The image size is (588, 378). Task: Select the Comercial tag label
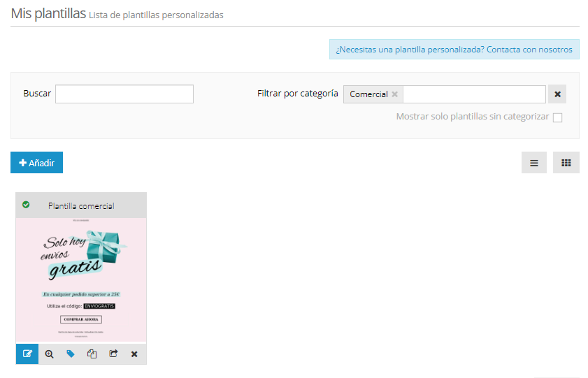coord(368,94)
